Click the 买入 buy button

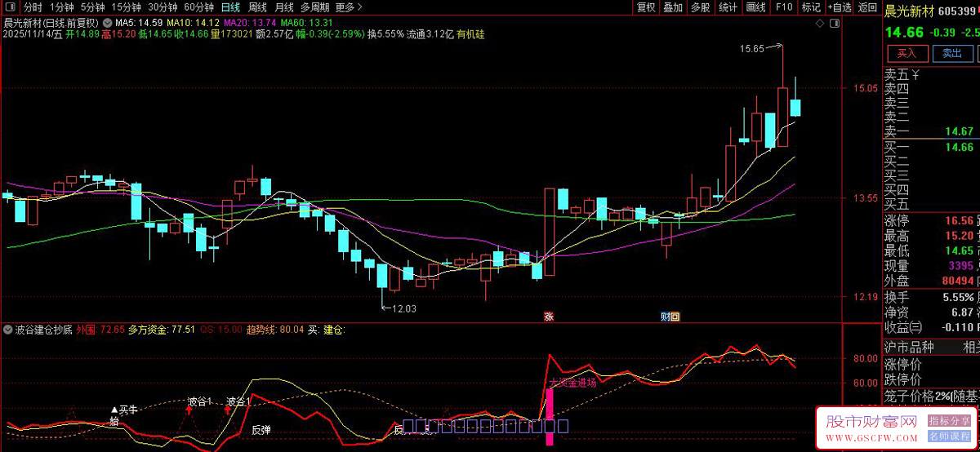click(x=908, y=53)
